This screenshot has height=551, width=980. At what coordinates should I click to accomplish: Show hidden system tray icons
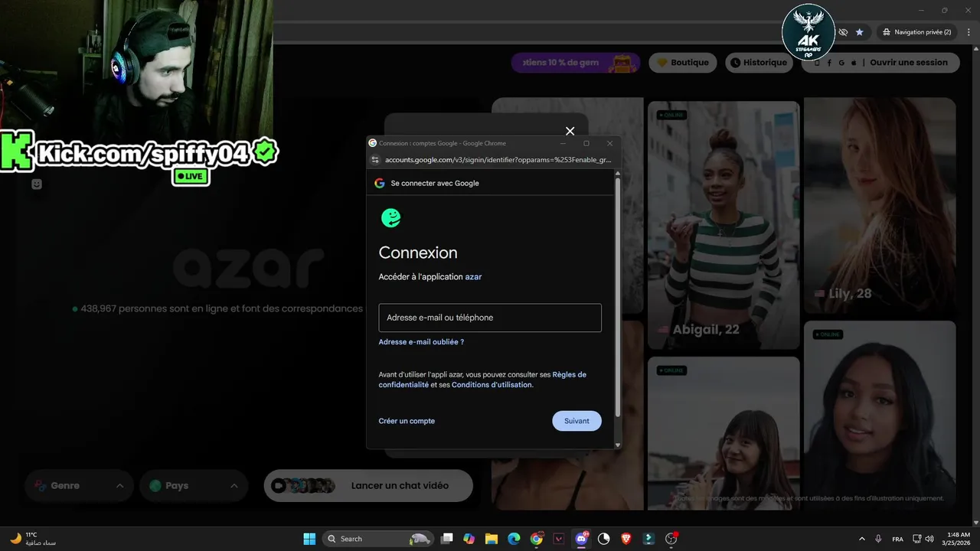[862, 539]
